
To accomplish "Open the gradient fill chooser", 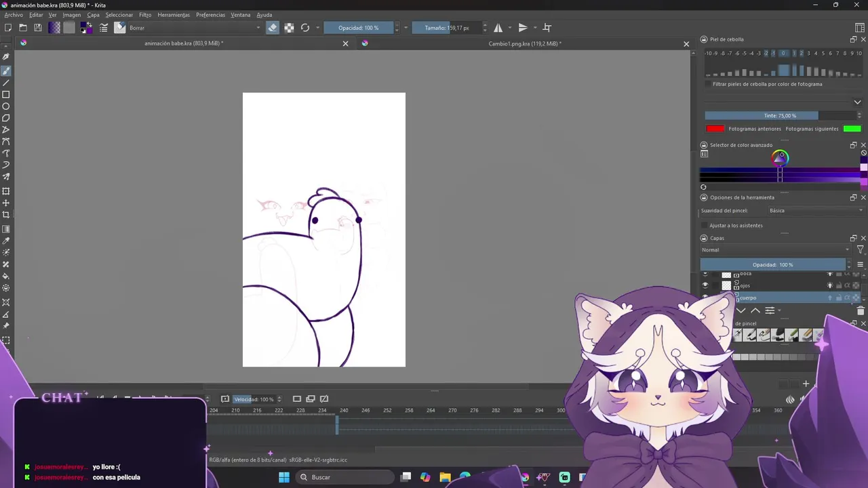I will tap(54, 28).
